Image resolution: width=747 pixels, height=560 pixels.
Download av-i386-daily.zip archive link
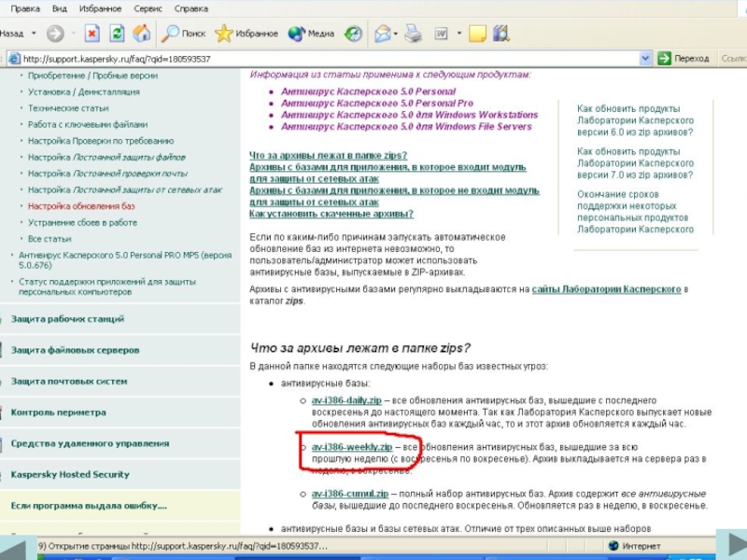coord(346,400)
